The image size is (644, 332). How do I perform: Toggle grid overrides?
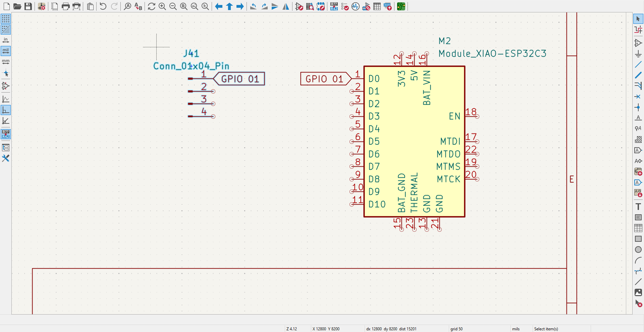6,30
